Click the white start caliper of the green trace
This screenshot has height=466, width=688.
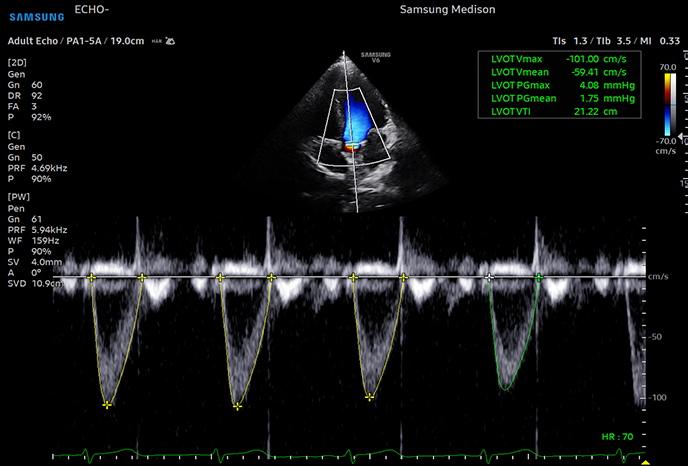tap(489, 277)
